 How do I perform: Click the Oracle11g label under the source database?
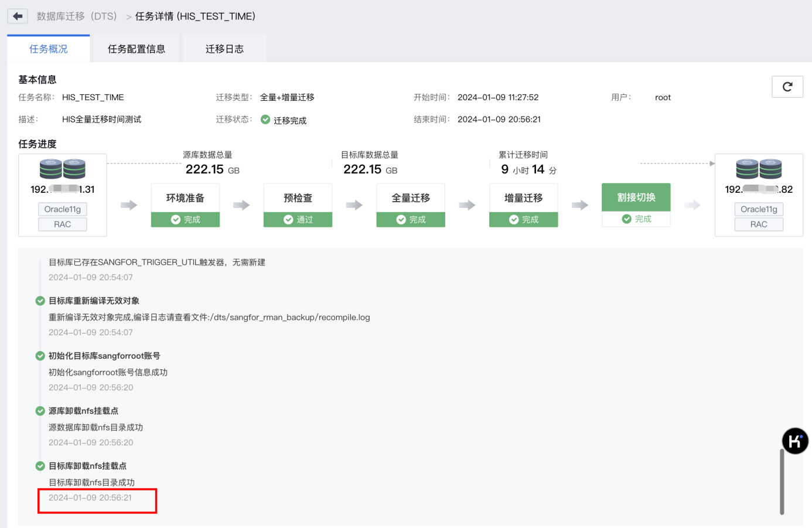tap(62, 209)
